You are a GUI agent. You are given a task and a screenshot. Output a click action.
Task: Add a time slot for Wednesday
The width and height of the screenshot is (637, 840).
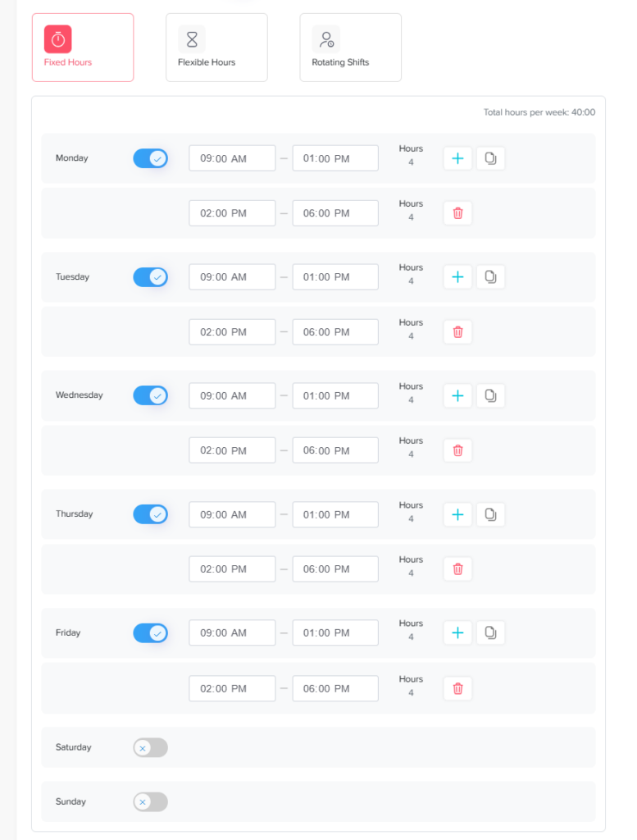457,395
